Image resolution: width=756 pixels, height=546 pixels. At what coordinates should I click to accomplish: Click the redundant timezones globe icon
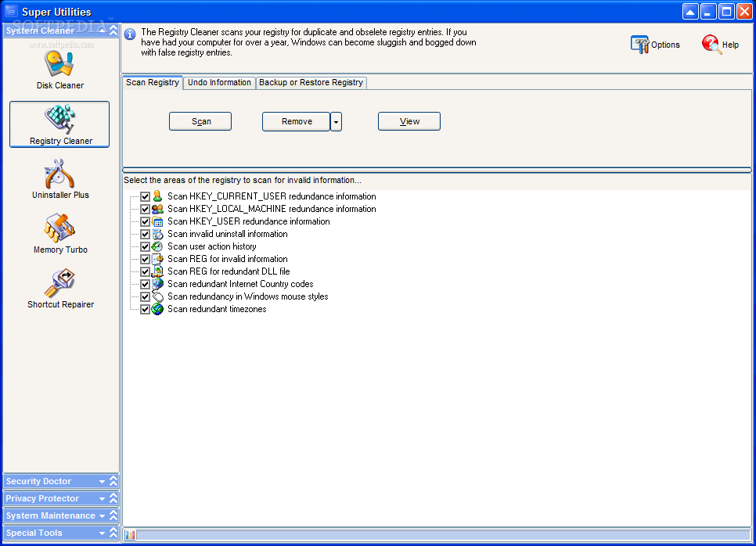[x=157, y=309]
